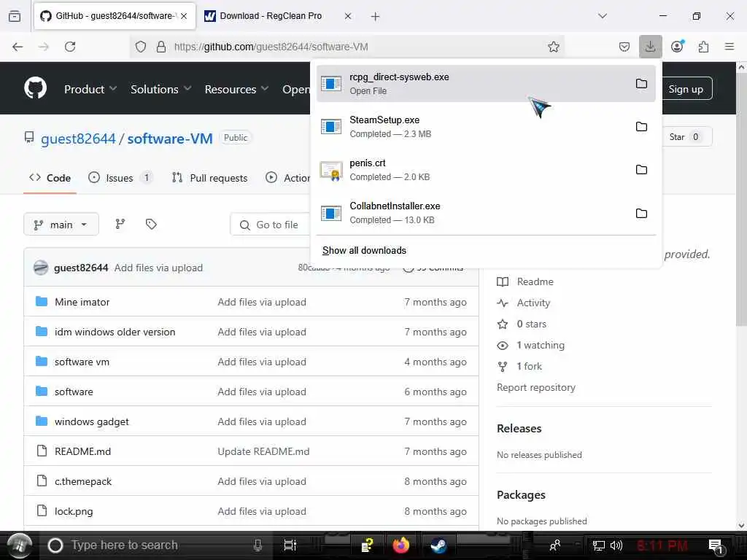Open the notification center icon
The width and height of the screenshot is (747, 560).
tap(716, 546)
